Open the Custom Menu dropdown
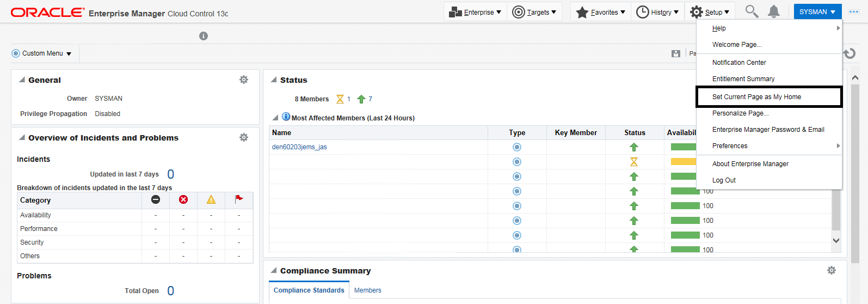The image size is (868, 304). pos(42,53)
